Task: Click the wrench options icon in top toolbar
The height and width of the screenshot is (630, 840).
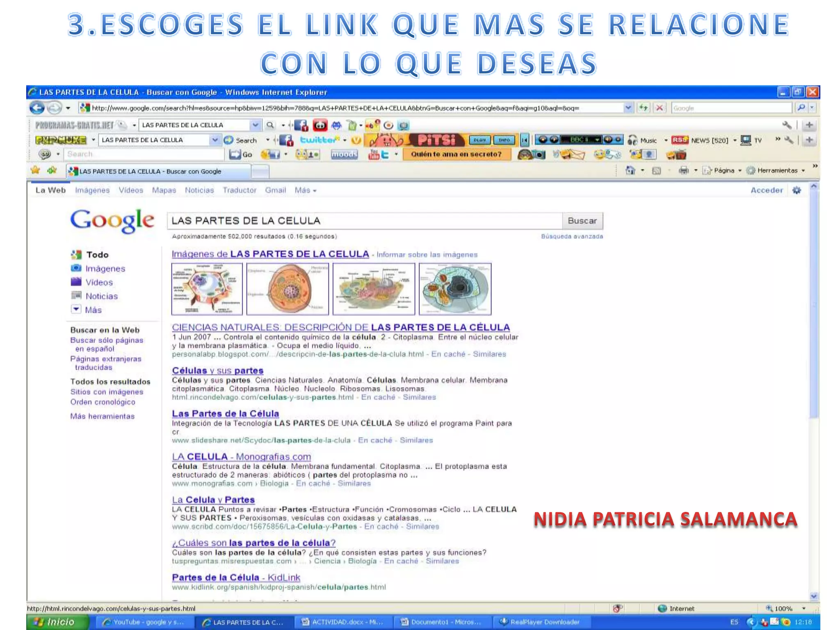Action: pos(787,125)
